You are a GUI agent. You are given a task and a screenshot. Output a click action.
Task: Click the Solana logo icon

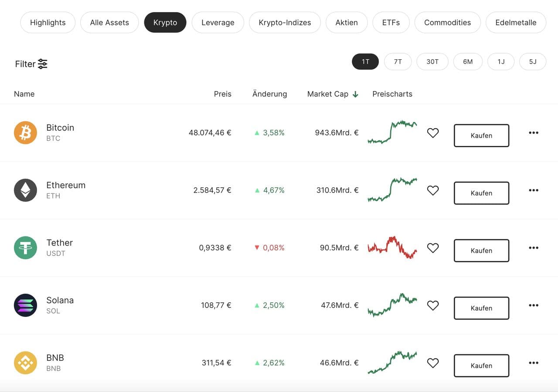[x=25, y=305]
